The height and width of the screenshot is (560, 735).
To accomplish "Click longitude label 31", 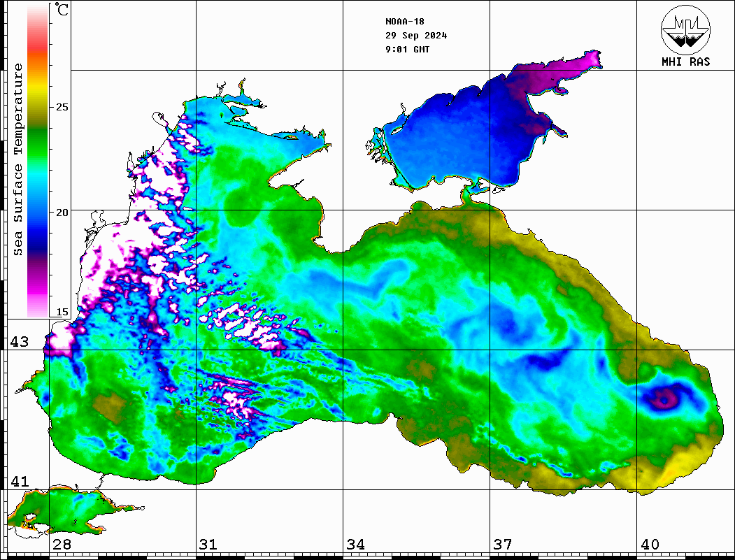I will point(208,544).
